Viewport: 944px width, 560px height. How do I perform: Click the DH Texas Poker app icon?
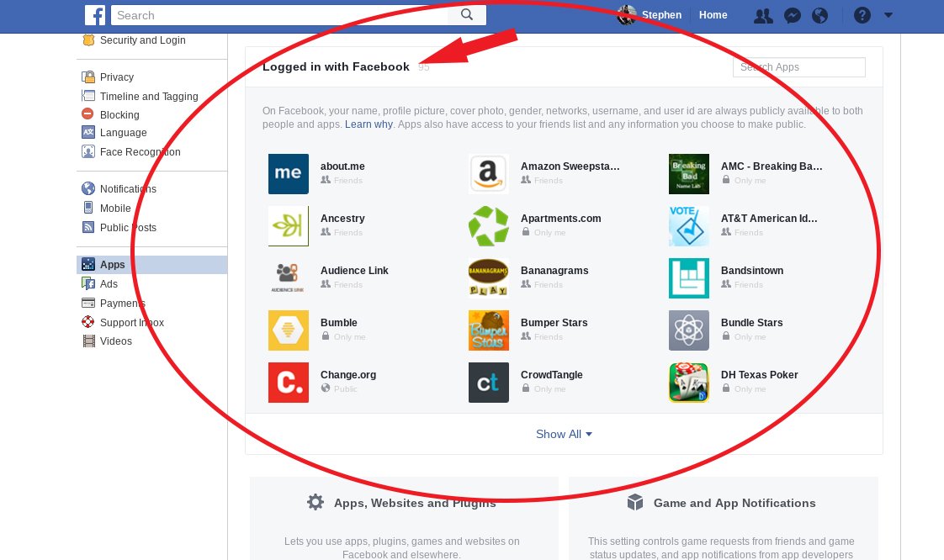(689, 383)
